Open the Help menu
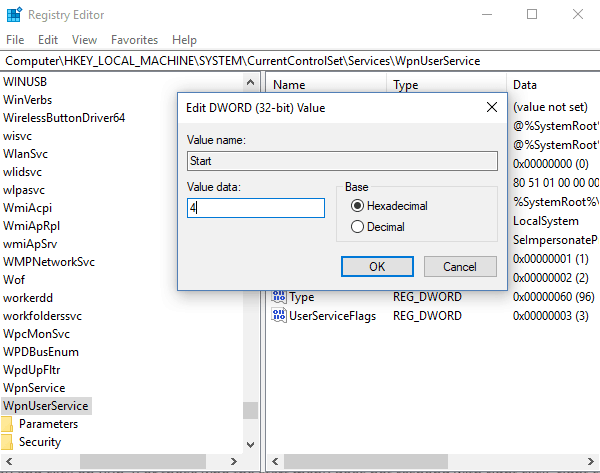The image size is (600, 473). click(x=184, y=40)
